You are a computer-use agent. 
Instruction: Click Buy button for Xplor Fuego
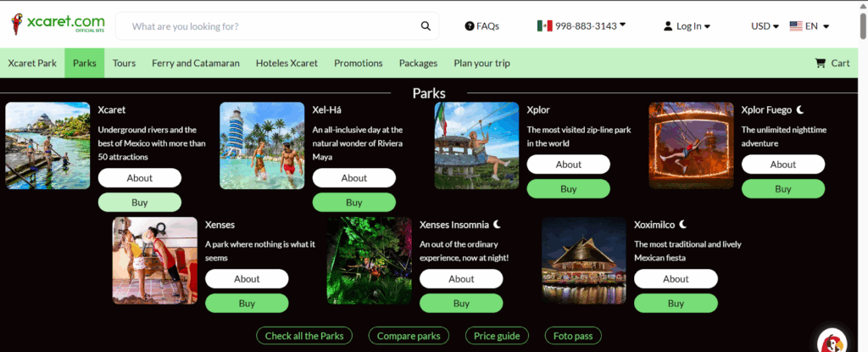[782, 188]
